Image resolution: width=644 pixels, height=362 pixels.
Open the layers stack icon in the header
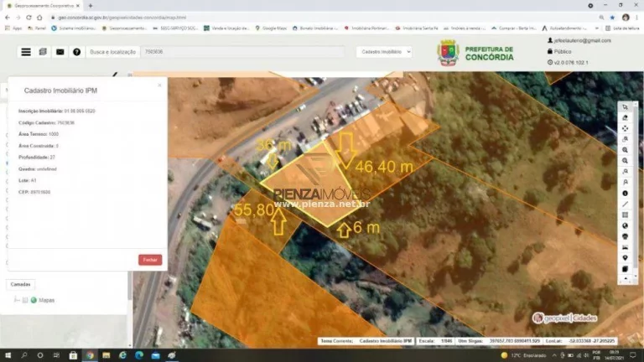[x=43, y=52]
